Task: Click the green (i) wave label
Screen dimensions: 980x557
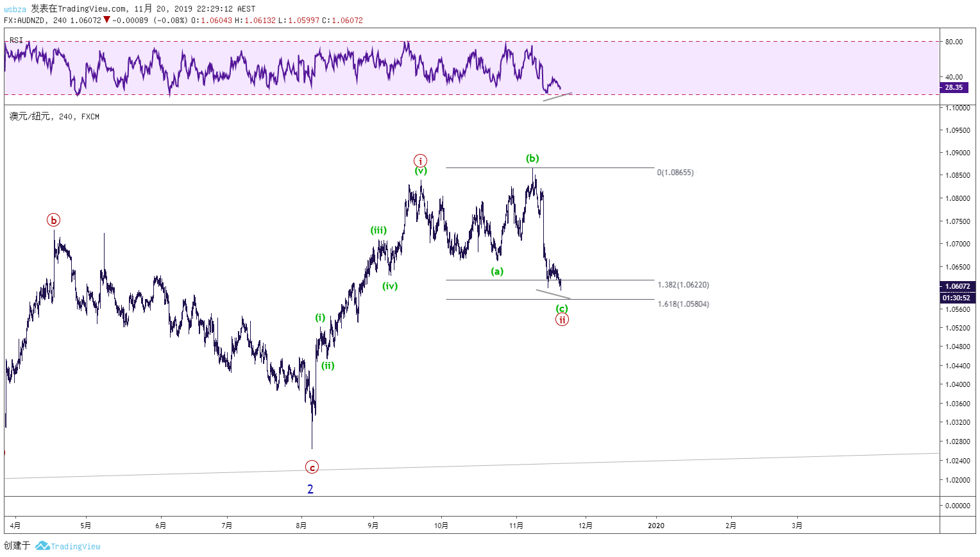Action: point(320,318)
